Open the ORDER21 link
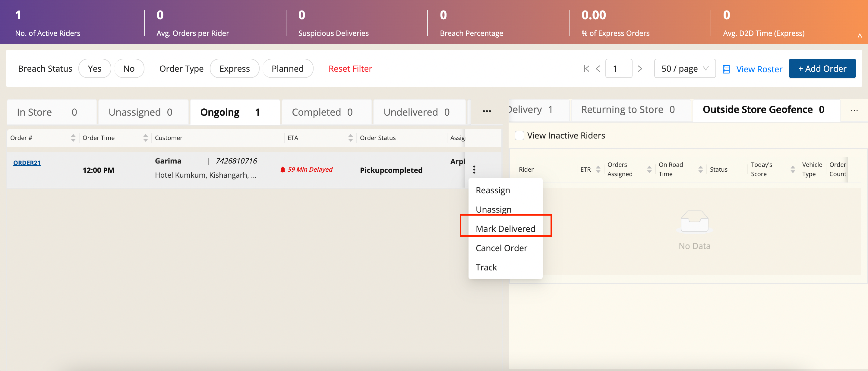The height and width of the screenshot is (371, 868). point(27,163)
